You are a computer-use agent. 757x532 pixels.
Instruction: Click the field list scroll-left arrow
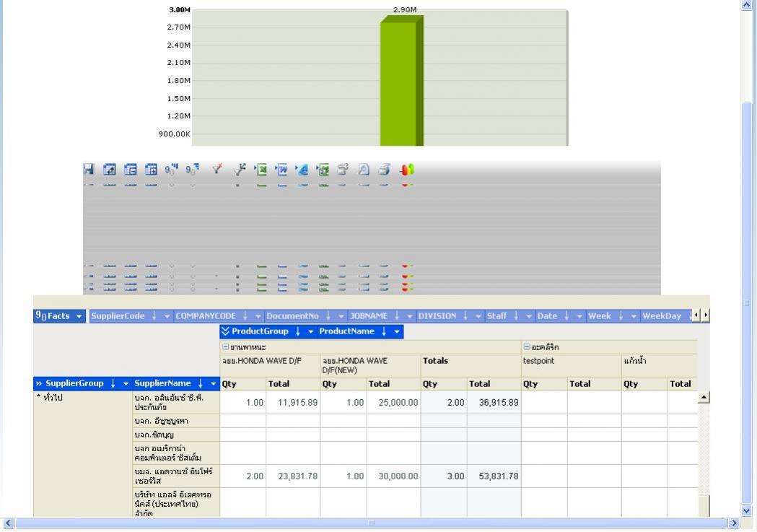click(x=696, y=315)
